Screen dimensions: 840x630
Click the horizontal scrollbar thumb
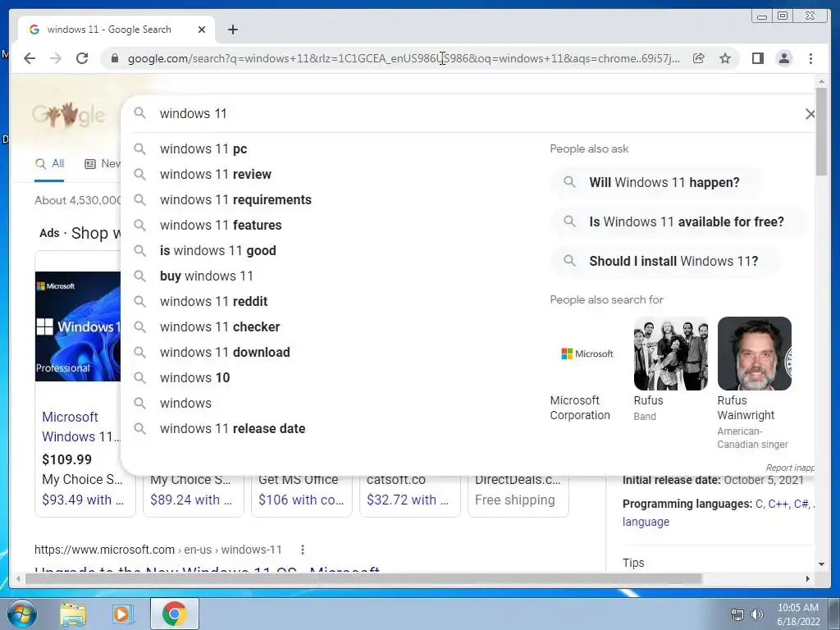(x=363, y=578)
